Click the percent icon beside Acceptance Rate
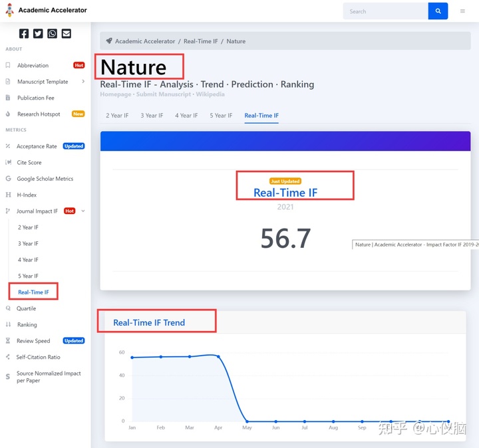The height and width of the screenshot is (448, 479). (x=8, y=146)
